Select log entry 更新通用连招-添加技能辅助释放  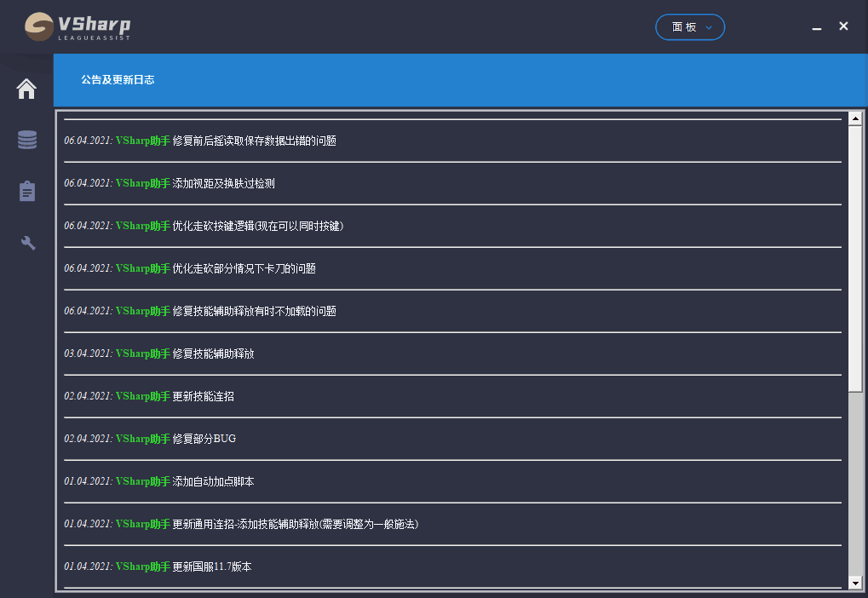241,524
